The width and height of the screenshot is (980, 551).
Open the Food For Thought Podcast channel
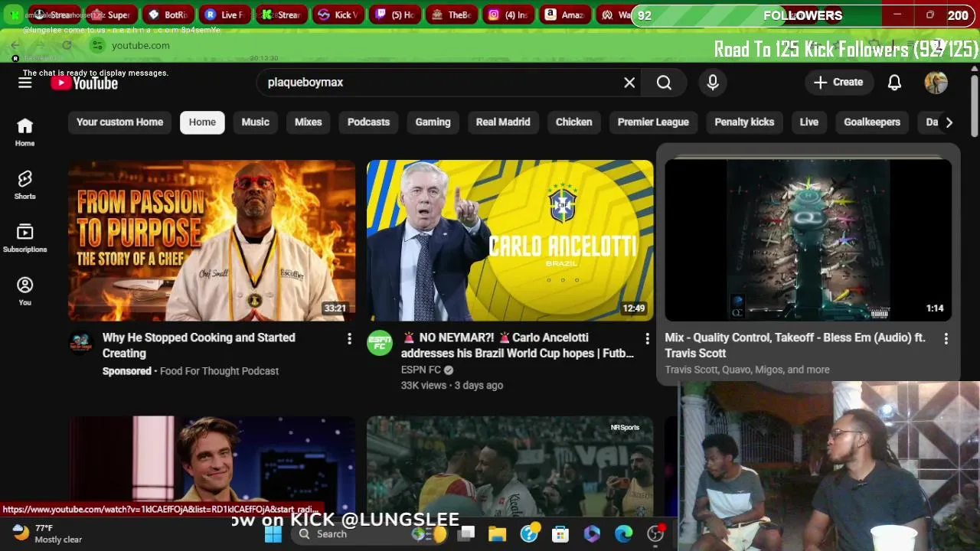click(219, 371)
